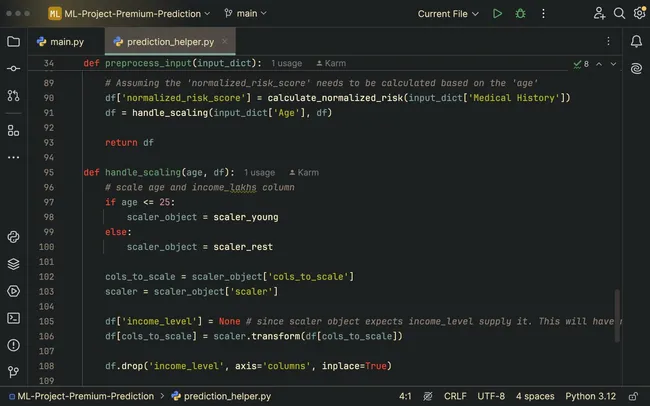Open the Problems tool window
Screen dimensions: 650x406
13,345
